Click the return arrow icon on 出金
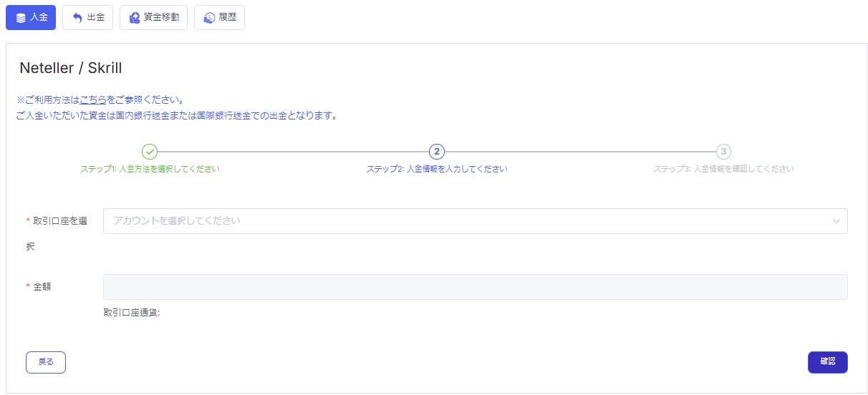868x395 pixels. click(x=77, y=18)
